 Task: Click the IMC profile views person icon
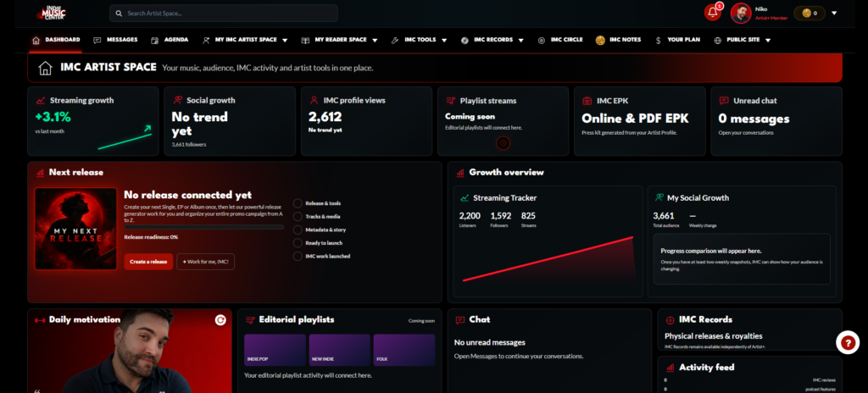point(314,100)
